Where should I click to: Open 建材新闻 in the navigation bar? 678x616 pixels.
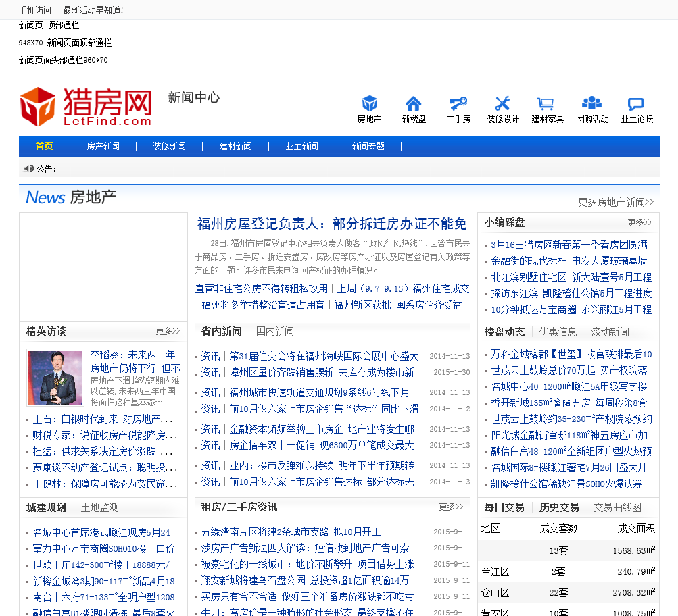coord(236,146)
